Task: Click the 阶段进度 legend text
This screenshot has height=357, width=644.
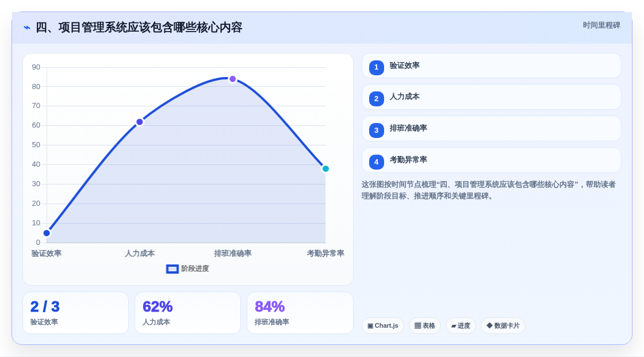Action: pyautogui.click(x=195, y=268)
